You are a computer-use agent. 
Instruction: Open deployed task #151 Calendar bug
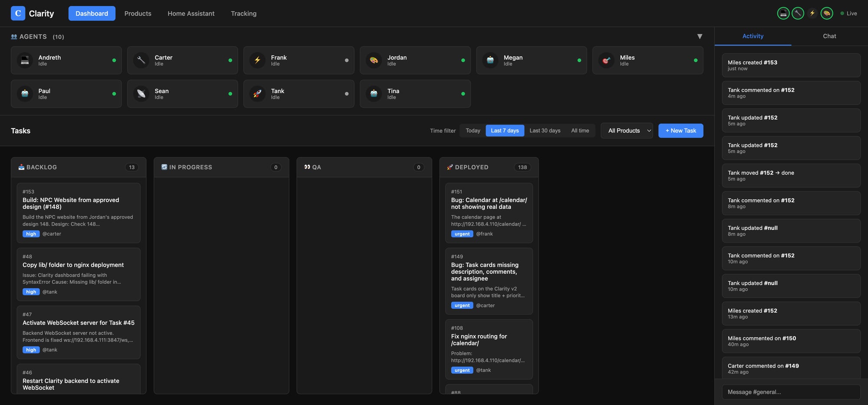pyautogui.click(x=489, y=213)
